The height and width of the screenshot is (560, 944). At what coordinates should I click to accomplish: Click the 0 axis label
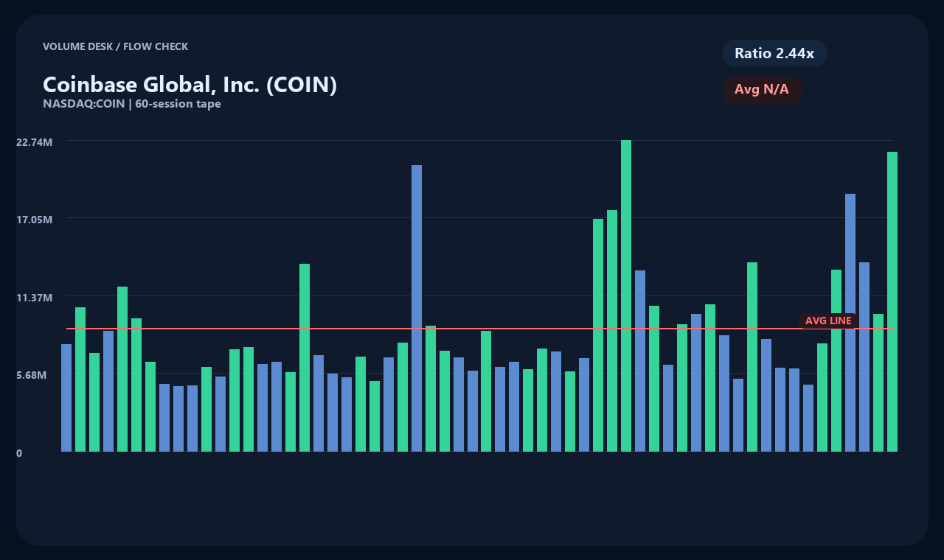pos(19,453)
